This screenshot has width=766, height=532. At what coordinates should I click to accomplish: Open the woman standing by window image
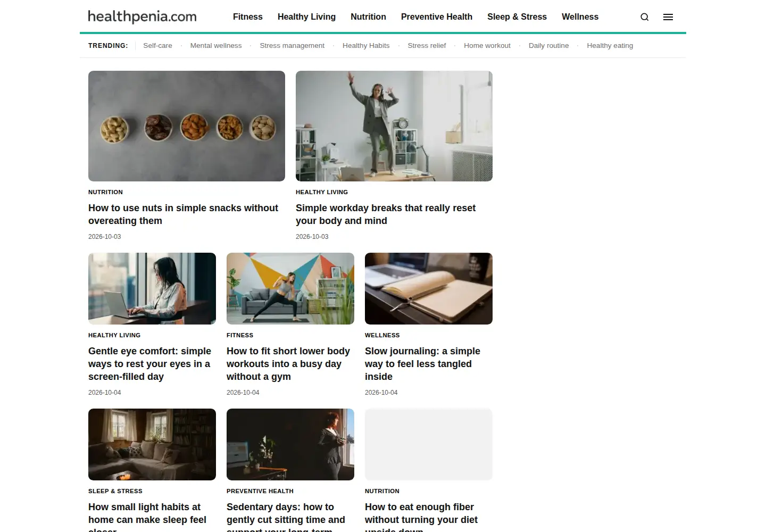(290, 445)
